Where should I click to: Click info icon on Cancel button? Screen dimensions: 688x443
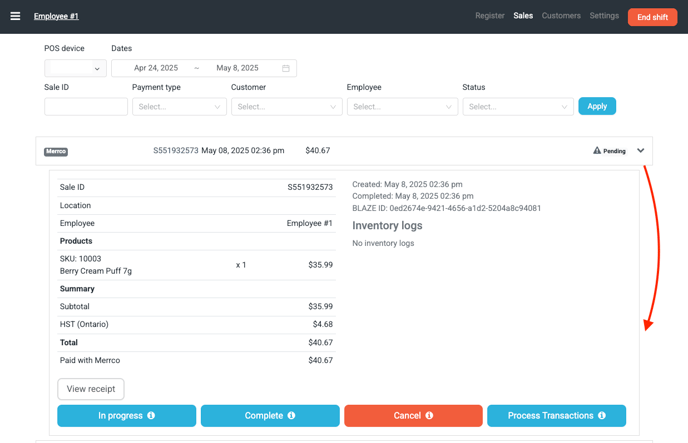pos(429,416)
